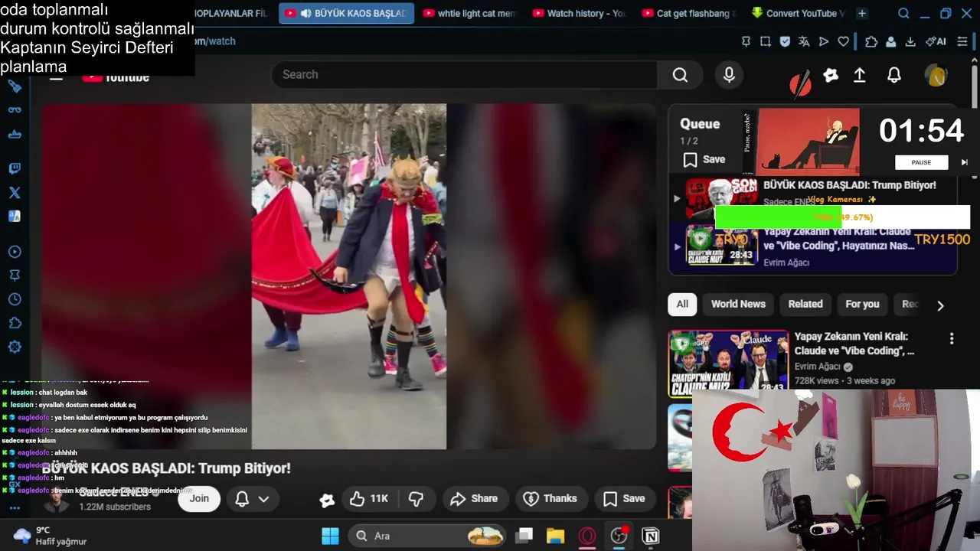Click the YouTube Search input field
This screenshot has width=980, height=551.
pyautogui.click(x=464, y=74)
